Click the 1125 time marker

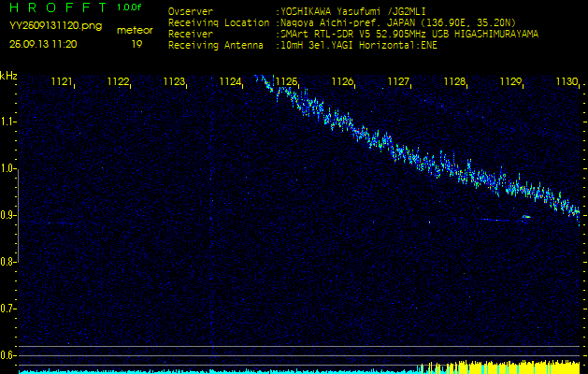(286, 82)
